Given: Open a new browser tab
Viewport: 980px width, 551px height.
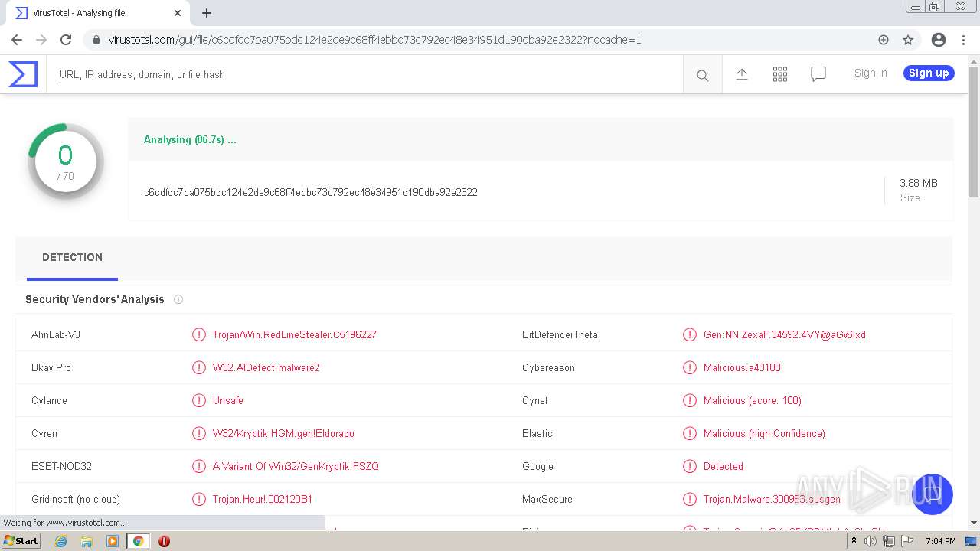Looking at the screenshot, I should point(207,13).
